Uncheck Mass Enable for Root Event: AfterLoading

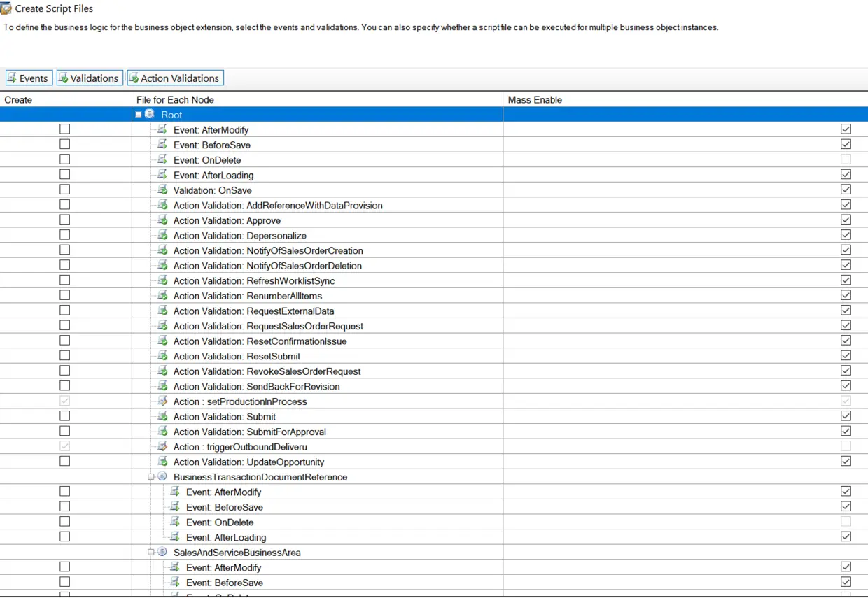(846, 175)
